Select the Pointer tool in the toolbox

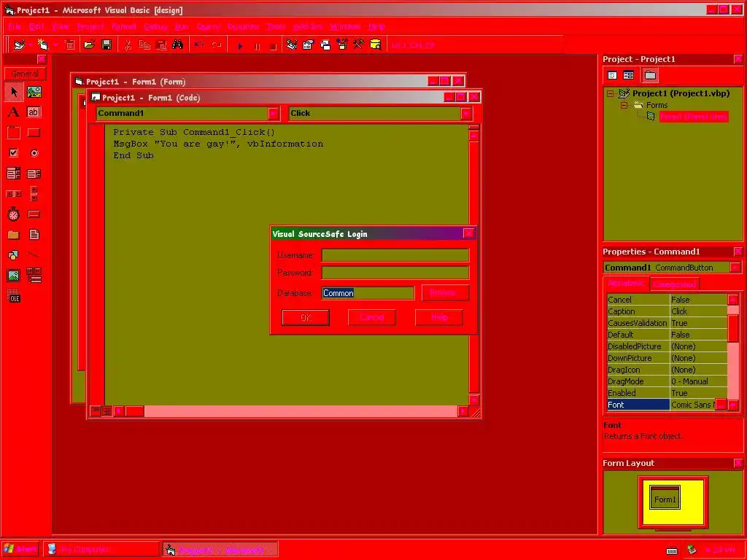tap(14, 92)
